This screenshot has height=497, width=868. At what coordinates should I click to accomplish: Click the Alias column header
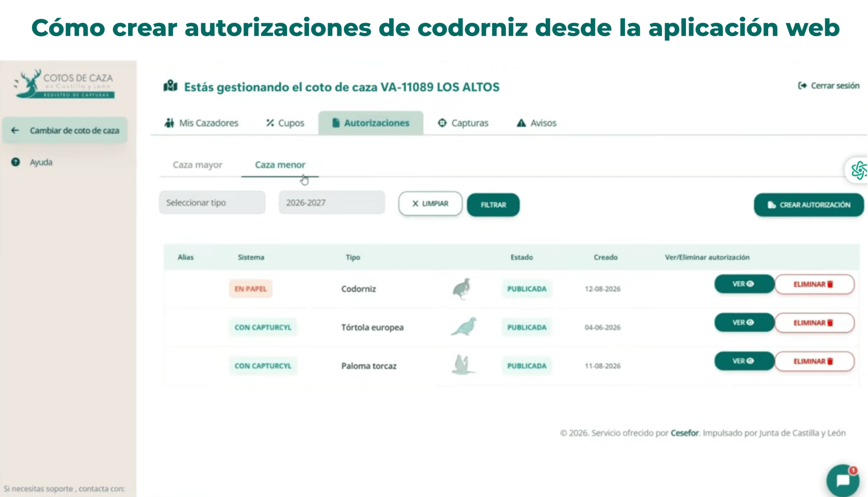[186, 257]
